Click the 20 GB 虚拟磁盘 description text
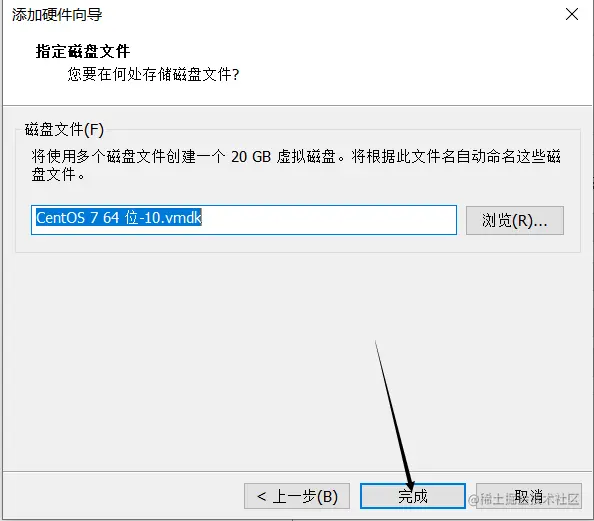 [283, 156]
